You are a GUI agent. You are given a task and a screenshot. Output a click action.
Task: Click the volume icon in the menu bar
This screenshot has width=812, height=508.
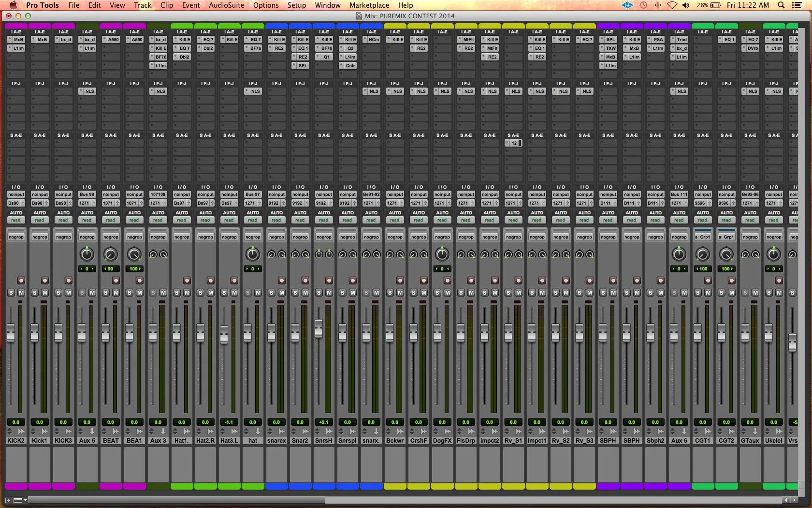coord(686,5)
